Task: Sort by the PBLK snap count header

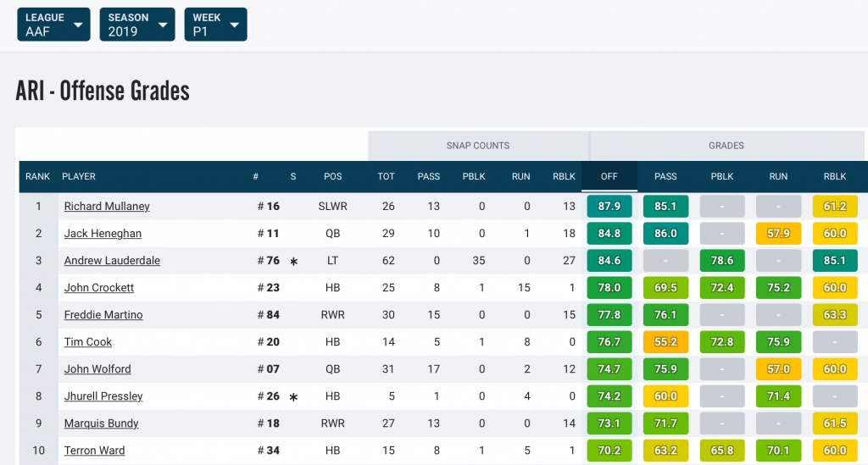Action: 474,176
